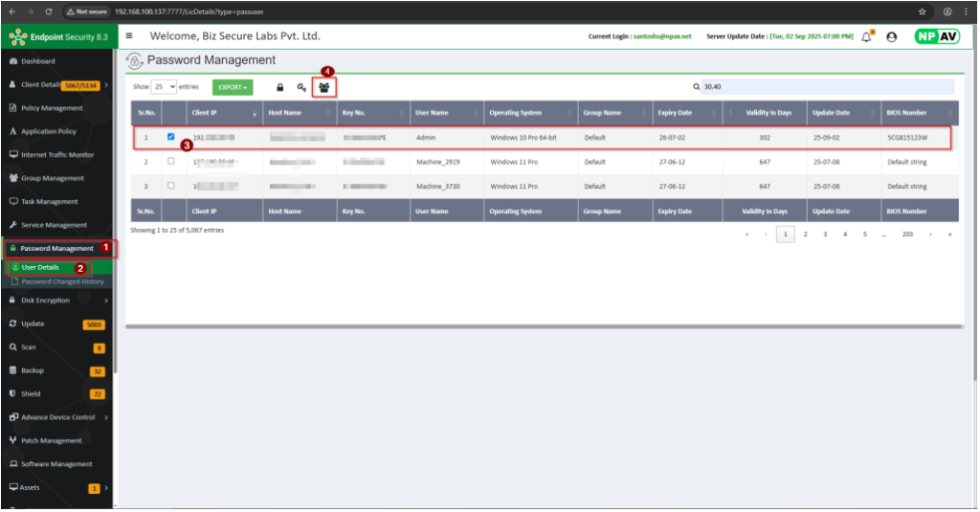Reload the page with the browser refresh icon
Image resolution: width=980 pixels, height=512 pixels.
tap(49, 11)
